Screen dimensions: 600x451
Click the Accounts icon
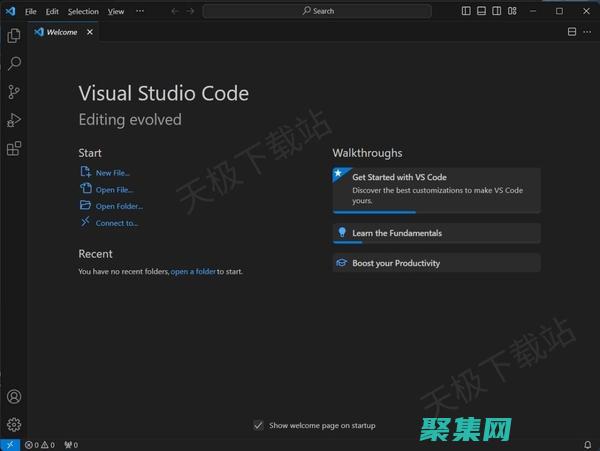click(14, 398)
